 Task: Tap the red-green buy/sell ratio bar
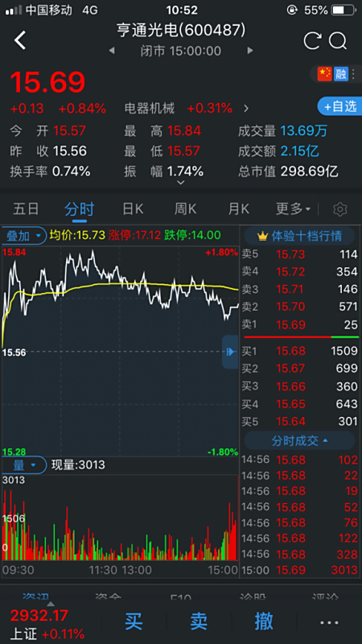coord(301,336)
